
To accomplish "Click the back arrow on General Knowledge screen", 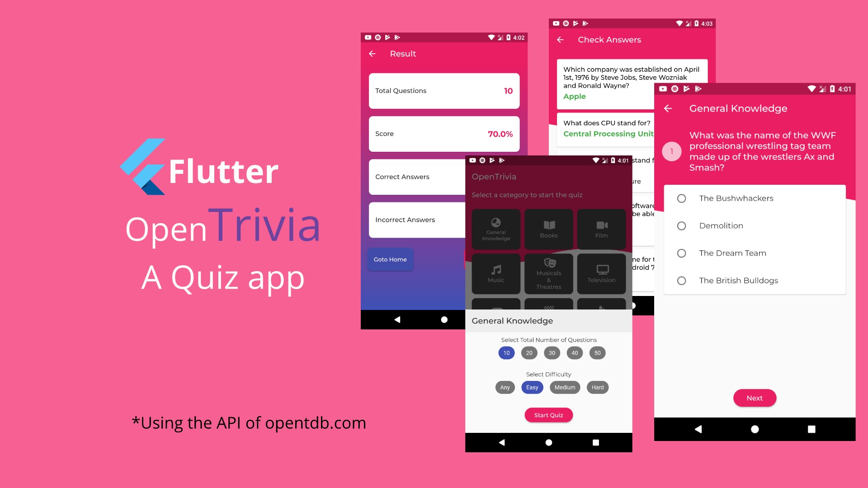I will [669, 108].
